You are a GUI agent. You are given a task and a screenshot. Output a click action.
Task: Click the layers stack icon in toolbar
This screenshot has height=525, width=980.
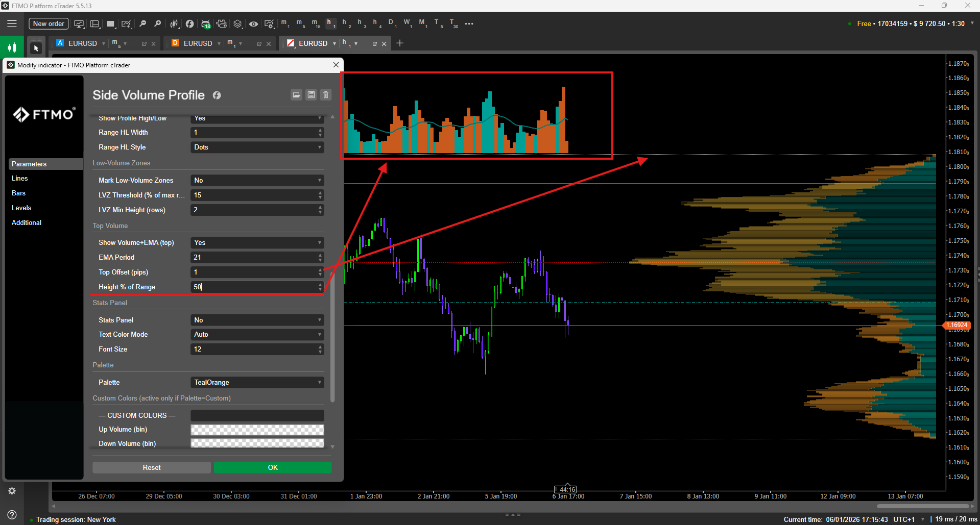click(x=237, y=23)
